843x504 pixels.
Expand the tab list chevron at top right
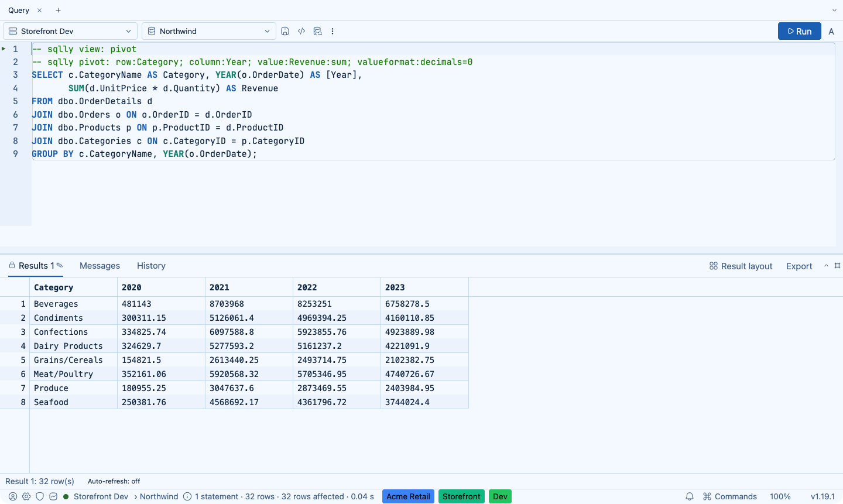pyautogui.click(x=834, y=11)
